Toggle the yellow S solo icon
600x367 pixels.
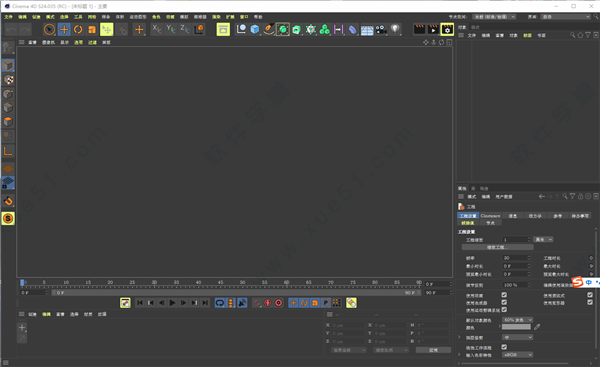coord(8,219)
